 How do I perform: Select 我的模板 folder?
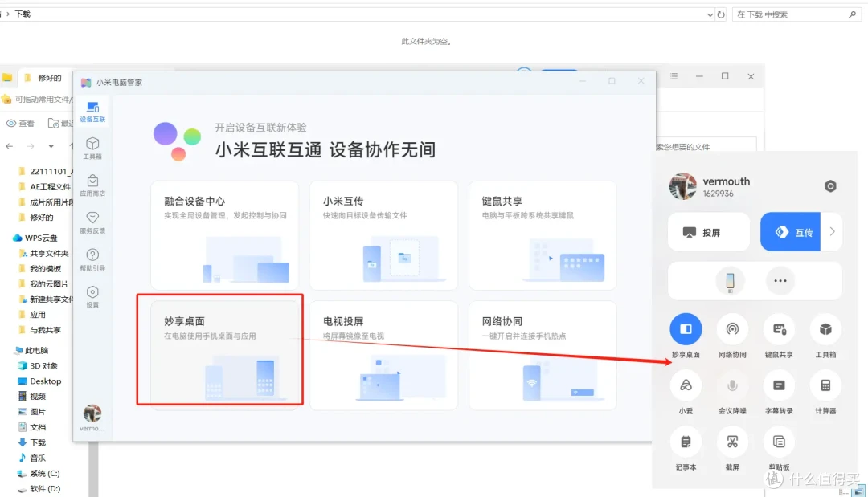coord(40,269)
